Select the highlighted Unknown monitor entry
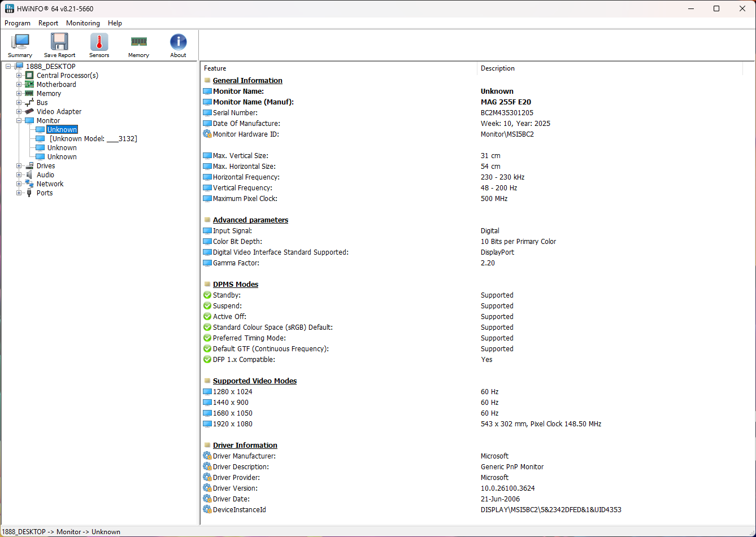The image size is (756, 537). coord(62,130)
